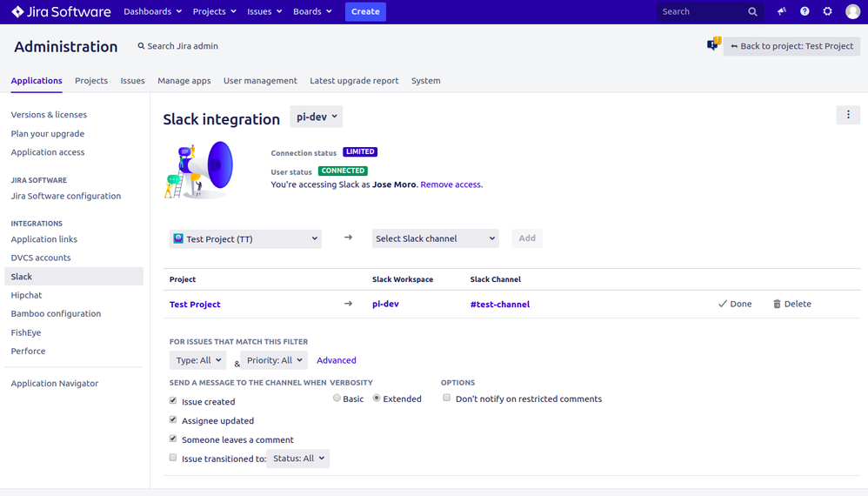Open the pi-dev workspace link in table
Image resolution: width=868 pixels, height=496 pixels.
click(385, 304)
